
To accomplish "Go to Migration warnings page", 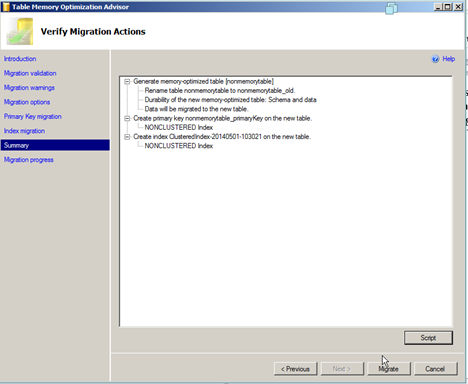I will coord(29,88).
